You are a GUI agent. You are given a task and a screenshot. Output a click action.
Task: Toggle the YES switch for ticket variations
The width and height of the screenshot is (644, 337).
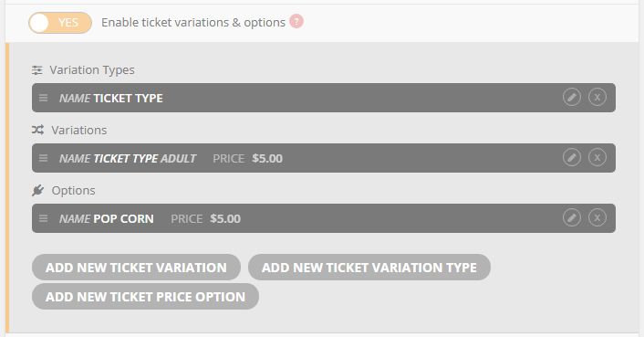click(60, 23)
